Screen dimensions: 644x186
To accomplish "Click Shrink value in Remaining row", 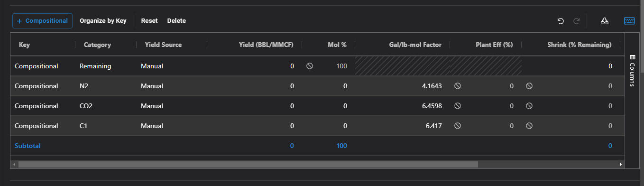I will click(x=610, y=66).
